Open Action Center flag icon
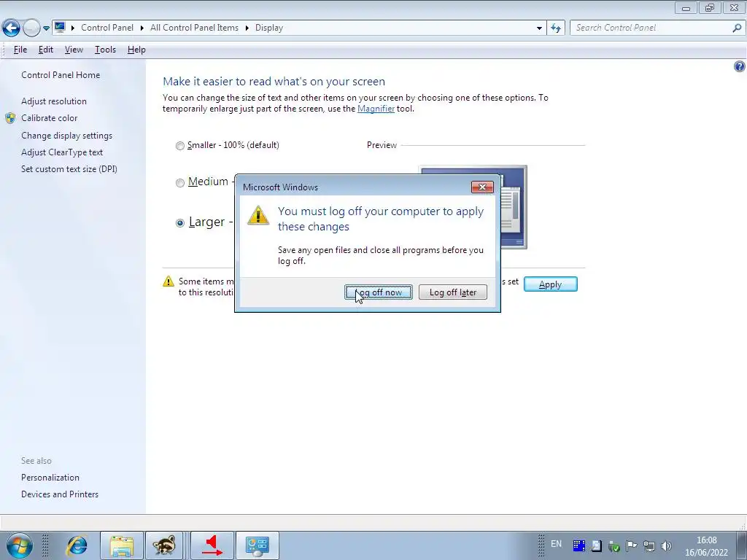This screenshot has height=560, width=747. [x=631, y=545]
